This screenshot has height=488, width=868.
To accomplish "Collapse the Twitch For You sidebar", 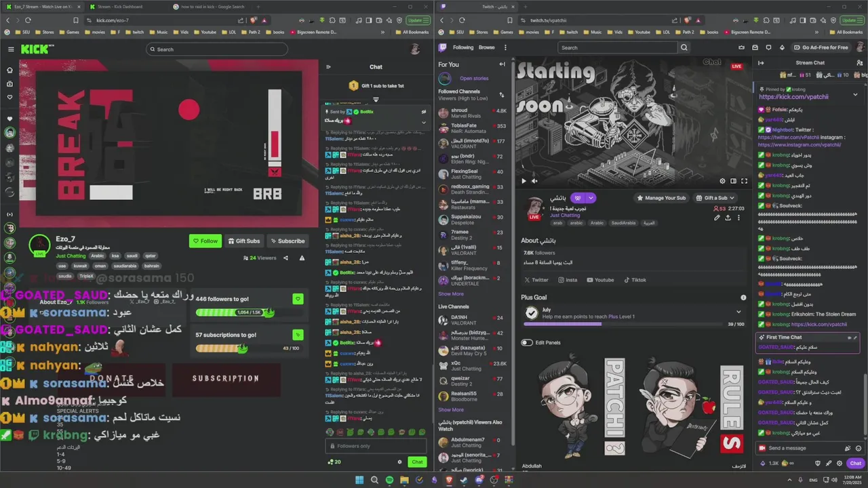I will 502,64.
